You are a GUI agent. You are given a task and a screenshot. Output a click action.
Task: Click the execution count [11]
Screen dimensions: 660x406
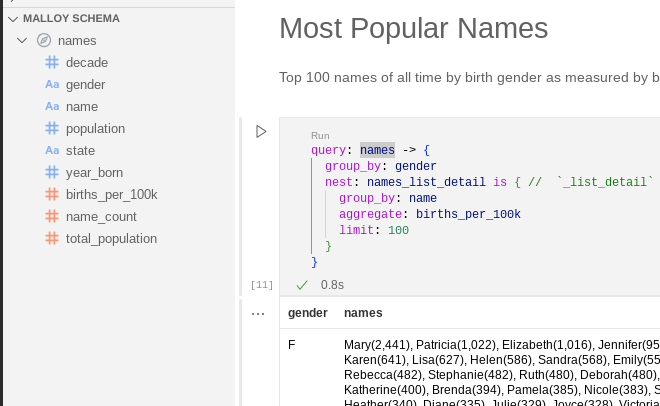[262, 285]
